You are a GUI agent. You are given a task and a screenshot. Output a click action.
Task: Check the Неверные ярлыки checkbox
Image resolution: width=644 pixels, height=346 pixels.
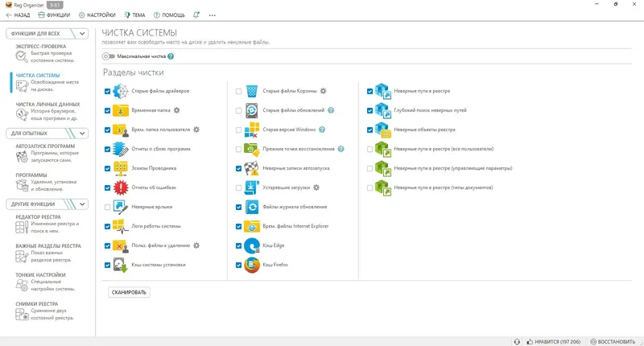[107, 208]
